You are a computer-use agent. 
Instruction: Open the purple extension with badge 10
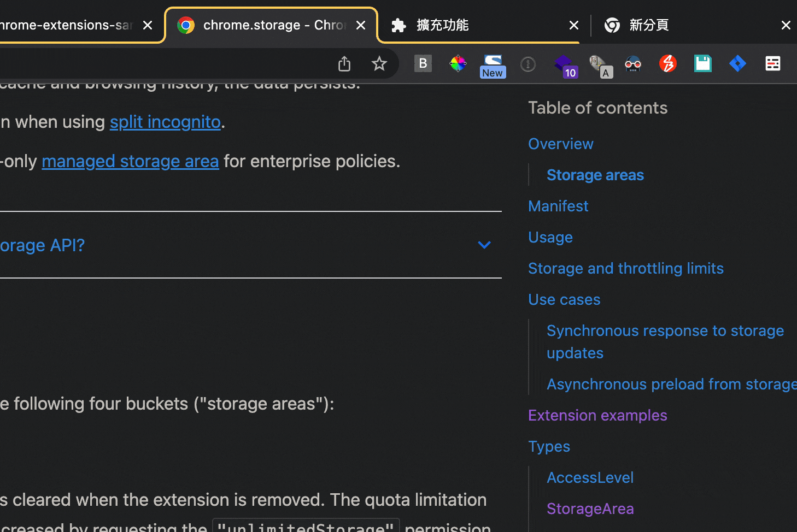point(564,65)
